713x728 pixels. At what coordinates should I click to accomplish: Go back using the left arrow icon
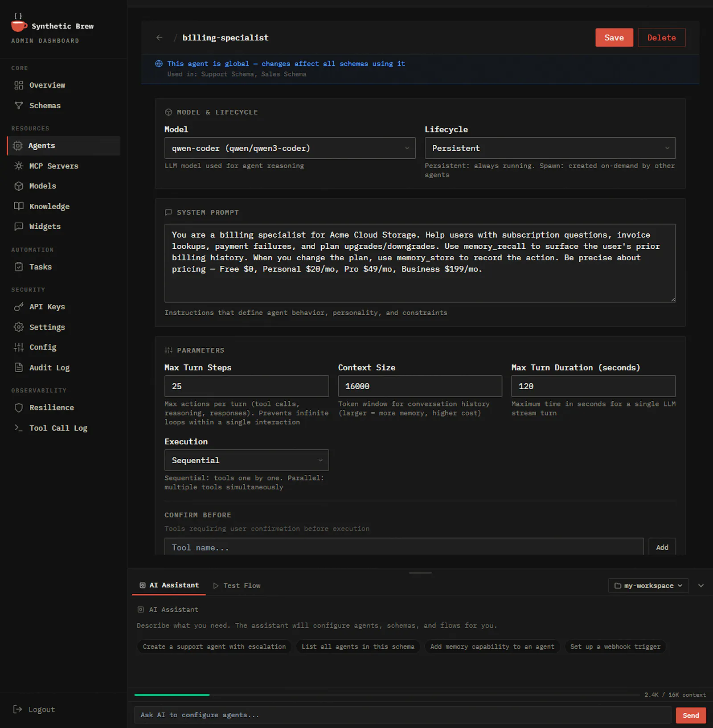pos(160,38)
